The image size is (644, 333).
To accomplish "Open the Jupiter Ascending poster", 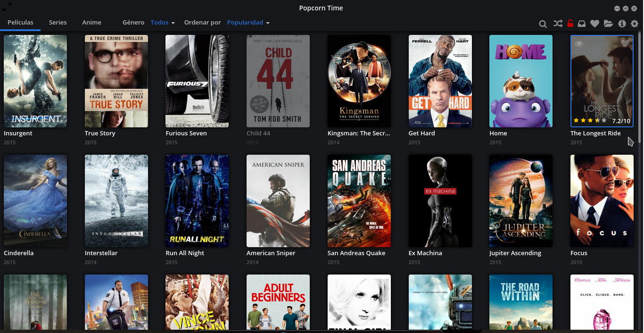I will pos(521,201).
